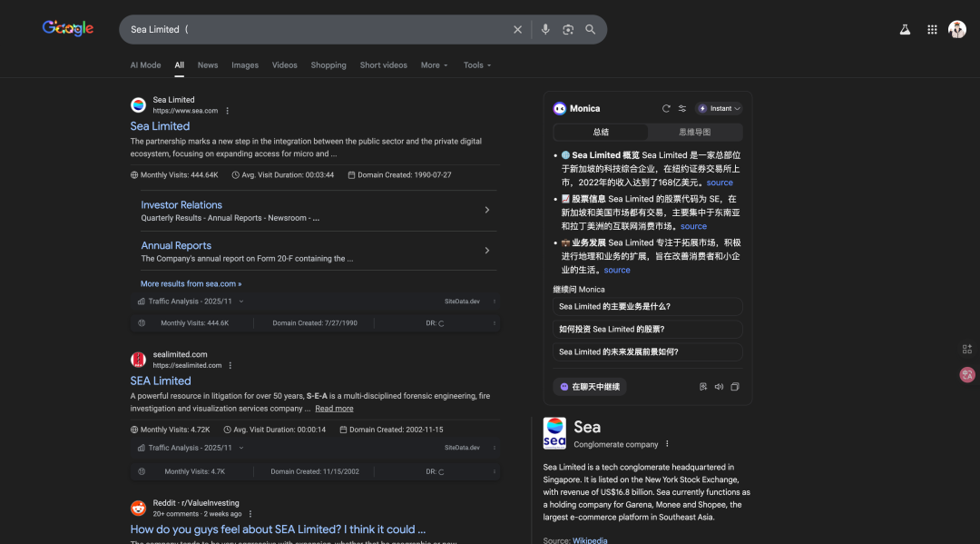
Task: Open three-dot menu for Reddit result
Action: 250,514
